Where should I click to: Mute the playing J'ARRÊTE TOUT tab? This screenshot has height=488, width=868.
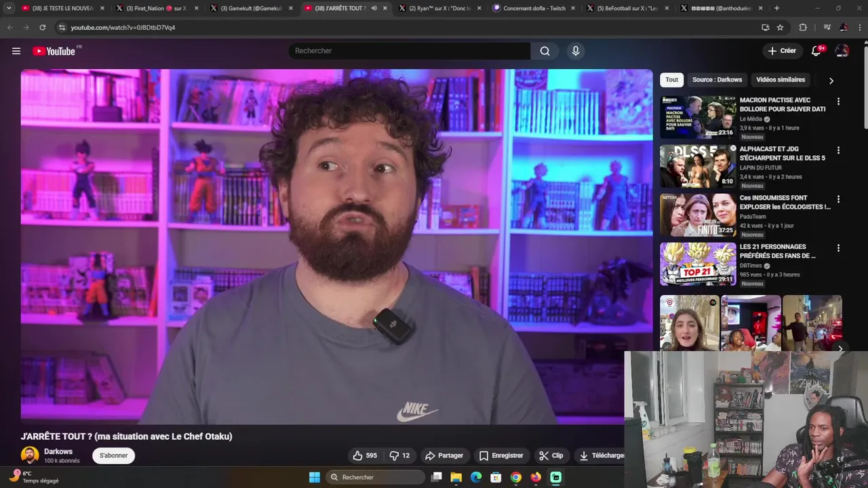(374, 8)
